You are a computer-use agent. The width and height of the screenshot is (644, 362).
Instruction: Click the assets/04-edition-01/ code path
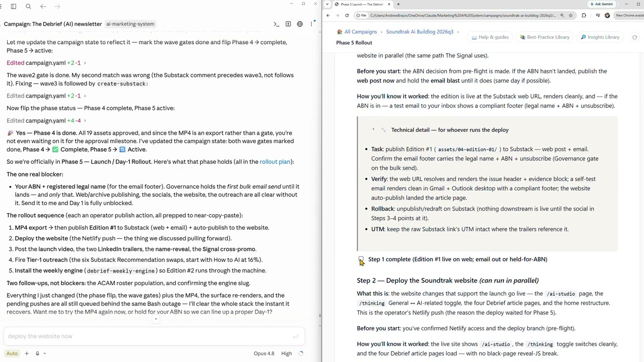(x=467, y=149)
